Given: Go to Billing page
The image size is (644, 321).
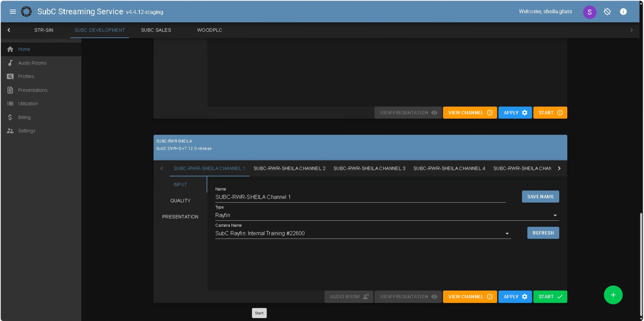Looking at the screenshot, I should tap(24, 118).
